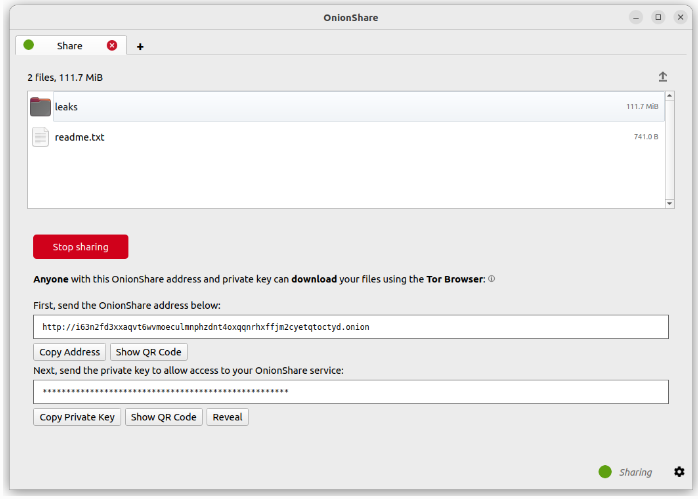
Task: Click the file list scrollbar up arrow
Action: point(670,96)
